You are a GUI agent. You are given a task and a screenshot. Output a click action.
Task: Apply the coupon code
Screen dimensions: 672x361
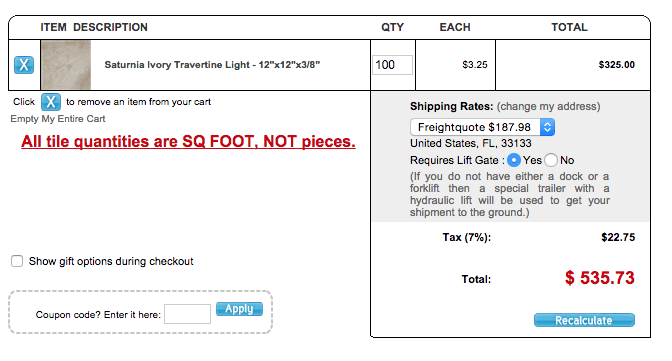tap(239, 309)
